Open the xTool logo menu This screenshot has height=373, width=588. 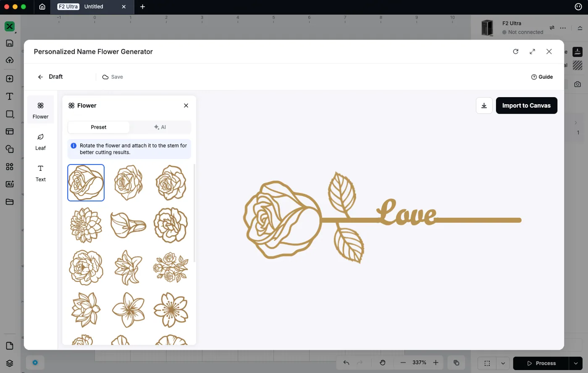tap(10, 26)
